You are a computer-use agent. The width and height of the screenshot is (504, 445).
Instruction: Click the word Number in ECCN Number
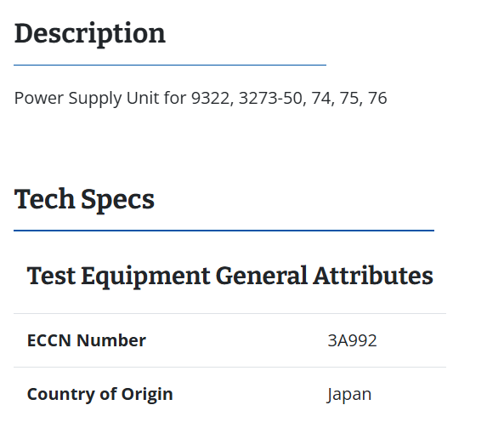click(x=111, y=340)
